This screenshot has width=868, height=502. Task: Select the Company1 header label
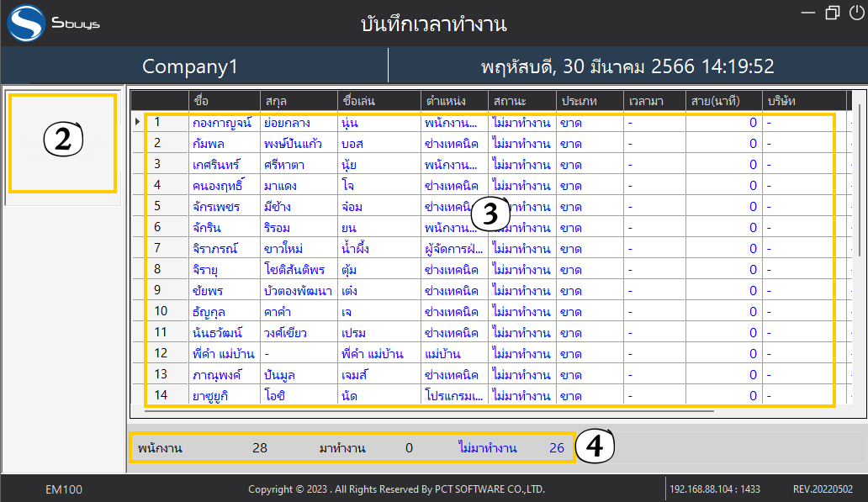[190, 66]
